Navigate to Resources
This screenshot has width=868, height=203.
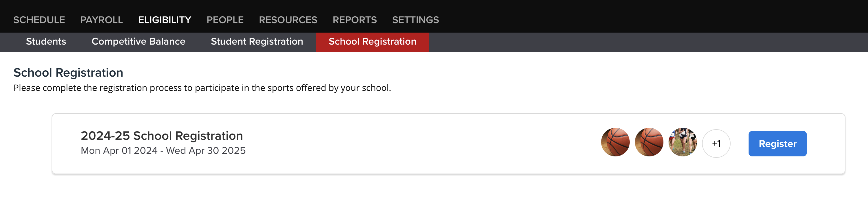(288, 20)
